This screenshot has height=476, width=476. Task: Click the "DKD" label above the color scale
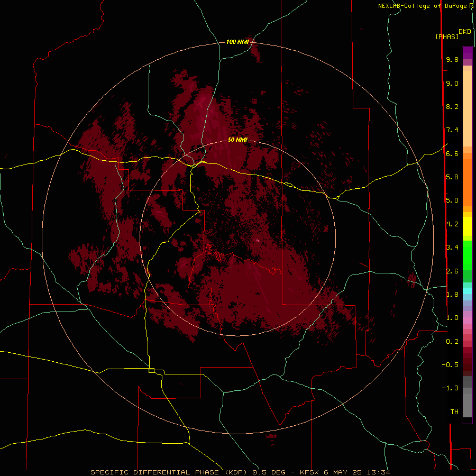point(464,32)
